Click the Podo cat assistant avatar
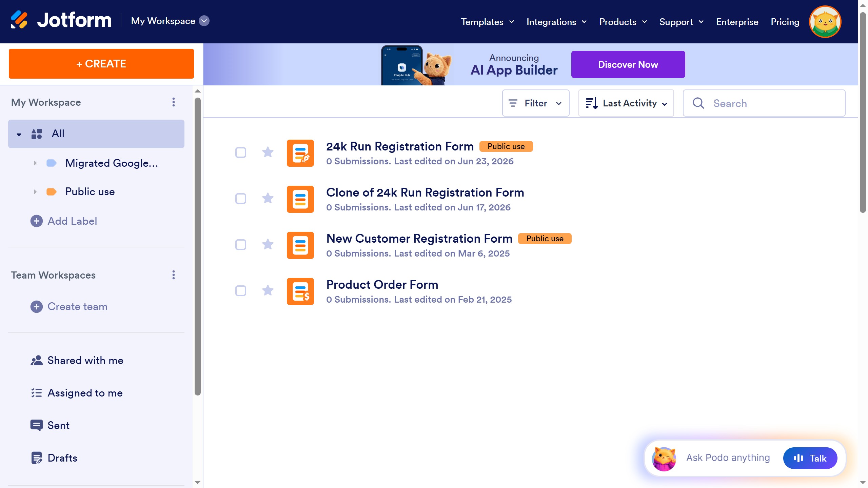This screenshot has width=868, height=488. click(x=664, y=459)
